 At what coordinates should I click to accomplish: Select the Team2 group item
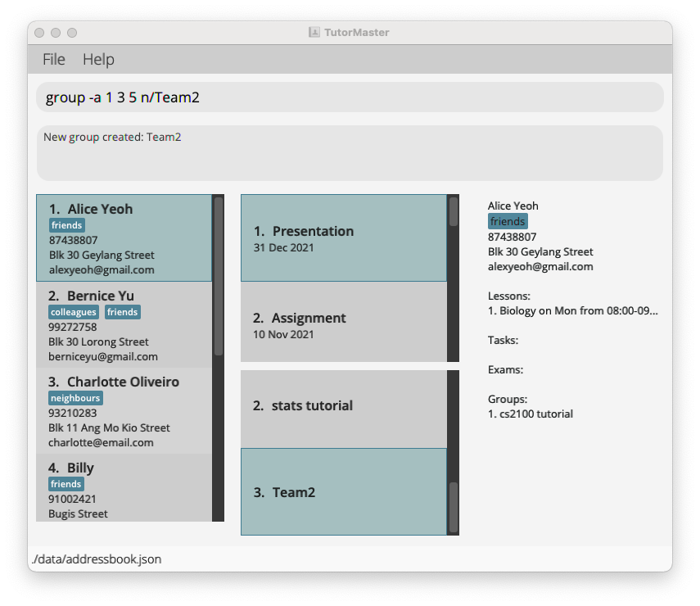pos(343,492)
